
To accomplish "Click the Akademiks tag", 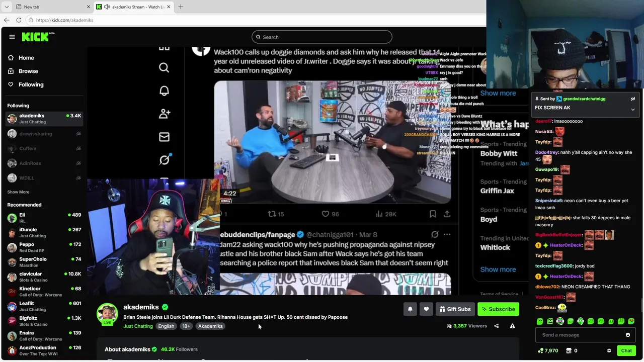I will point(210,326).
